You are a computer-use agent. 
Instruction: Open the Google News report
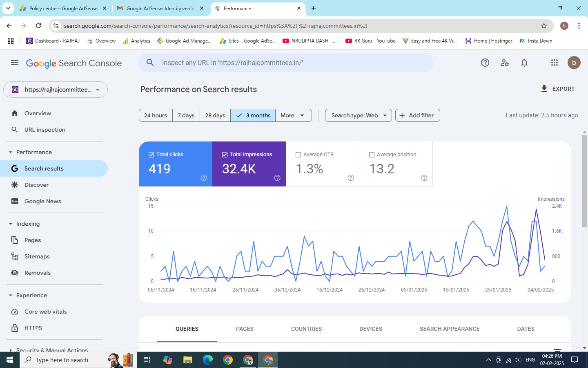54,201
